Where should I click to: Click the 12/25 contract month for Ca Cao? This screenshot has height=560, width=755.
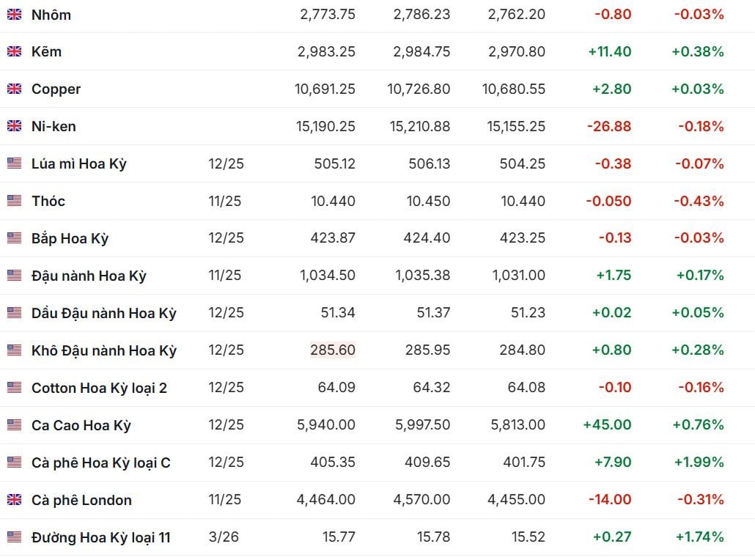[x=226, y=425]
